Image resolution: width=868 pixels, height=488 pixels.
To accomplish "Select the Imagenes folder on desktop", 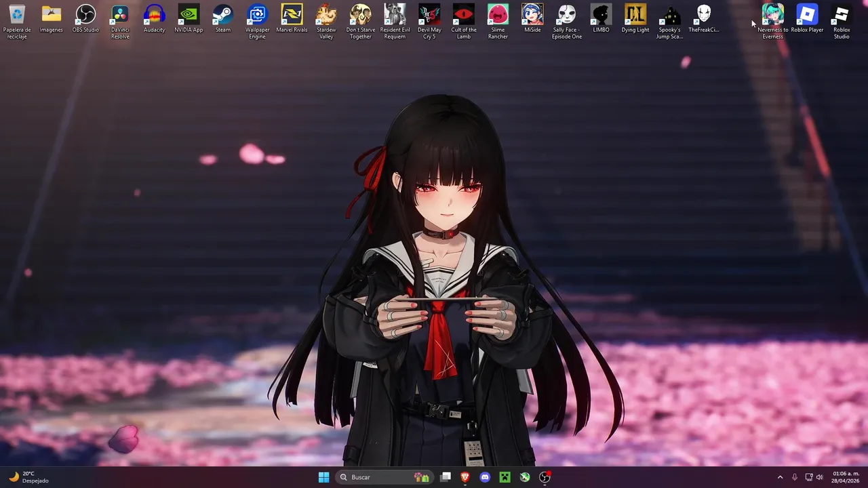I will coord(52,18).
